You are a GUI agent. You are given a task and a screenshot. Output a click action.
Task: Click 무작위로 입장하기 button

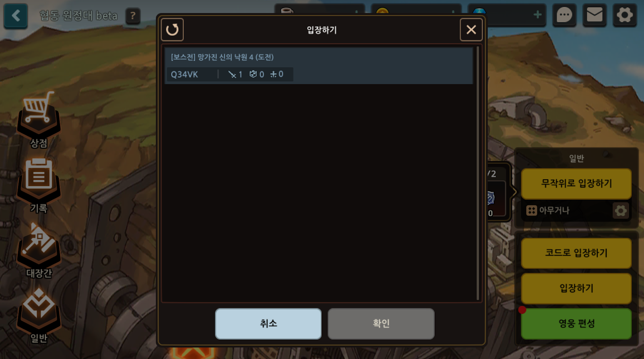(576, 184)
